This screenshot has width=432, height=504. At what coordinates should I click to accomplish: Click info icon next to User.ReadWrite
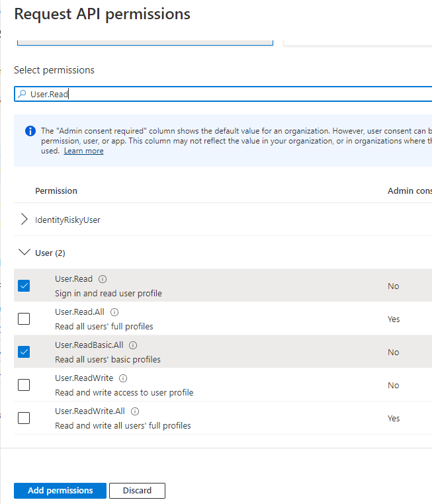122,378
